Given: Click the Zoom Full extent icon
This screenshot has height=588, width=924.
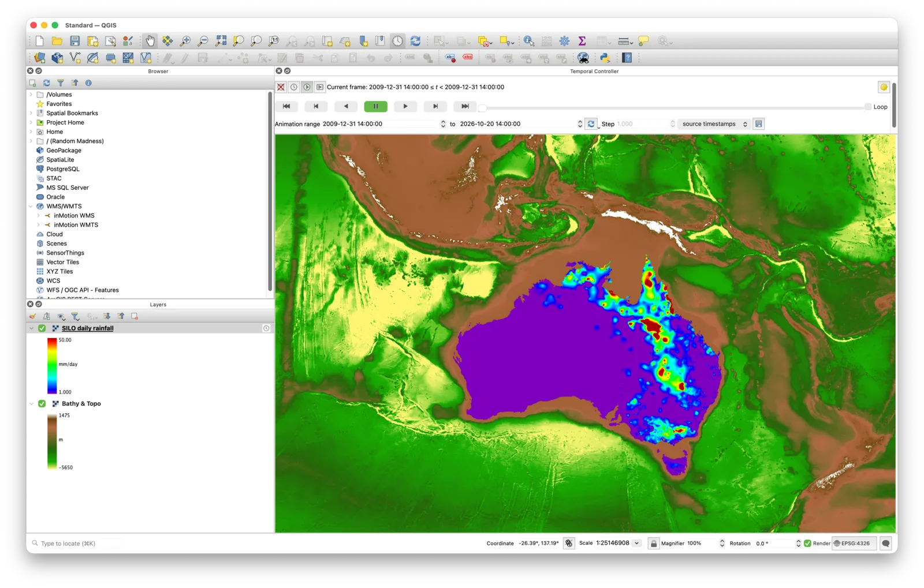Looking at the screenshot, I should coord(221,41).
